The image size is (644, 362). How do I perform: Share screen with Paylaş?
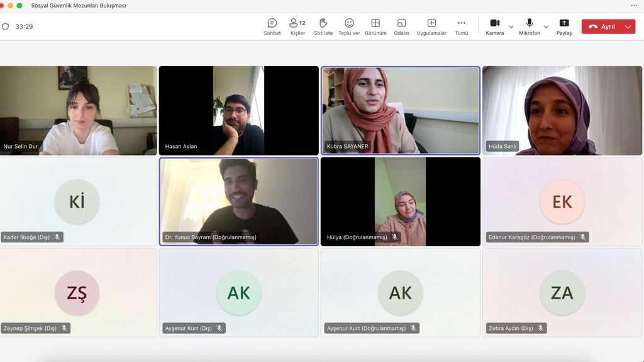(564, 26)
